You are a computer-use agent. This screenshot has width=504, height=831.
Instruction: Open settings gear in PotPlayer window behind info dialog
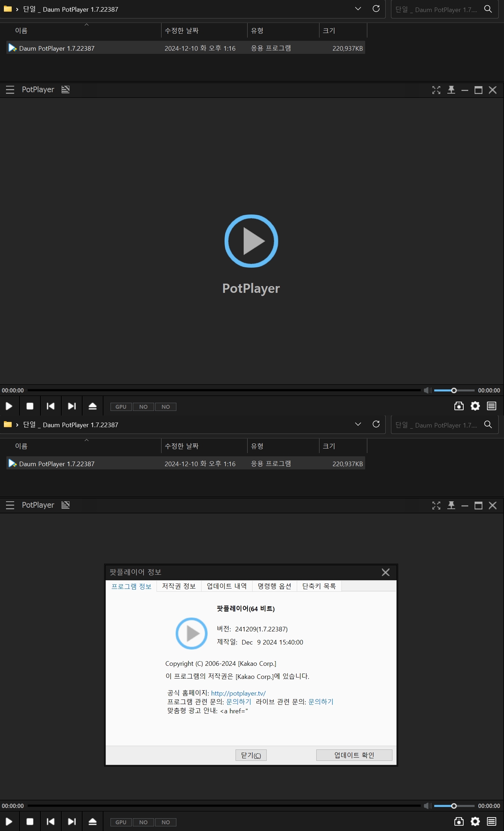[475, 821]
